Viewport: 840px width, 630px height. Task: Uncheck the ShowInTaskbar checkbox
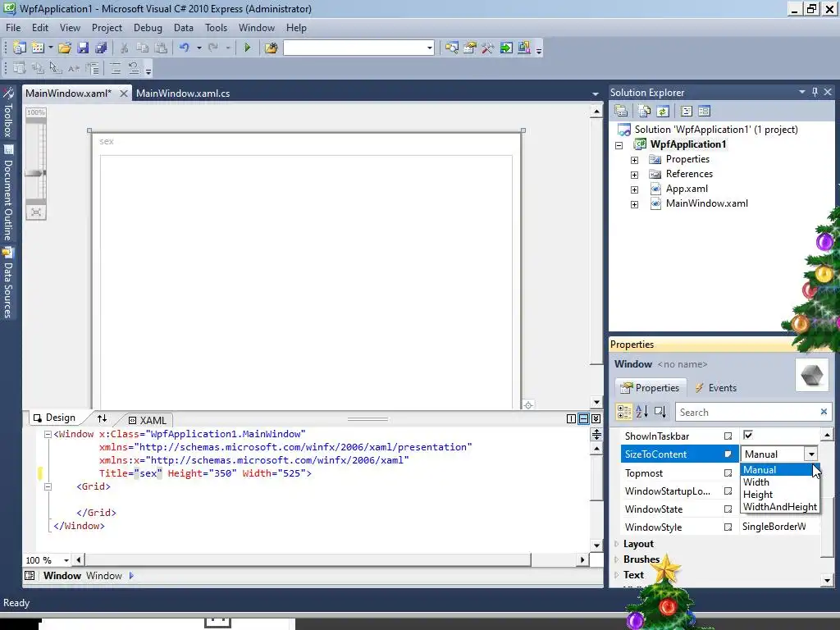pyautogui.click(x=748, y=435)
